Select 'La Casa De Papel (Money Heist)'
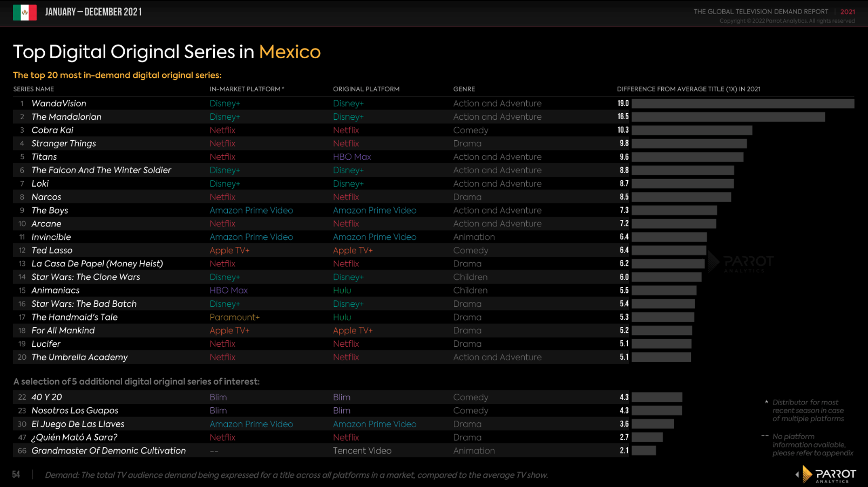Image resolution: width=868 pixels, height=487 pixels. click(x=97, y=264)
